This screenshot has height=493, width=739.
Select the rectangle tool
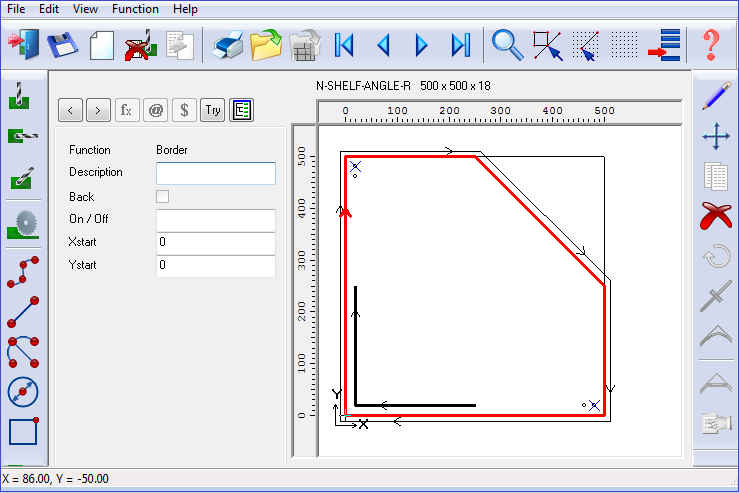point(23,431)
